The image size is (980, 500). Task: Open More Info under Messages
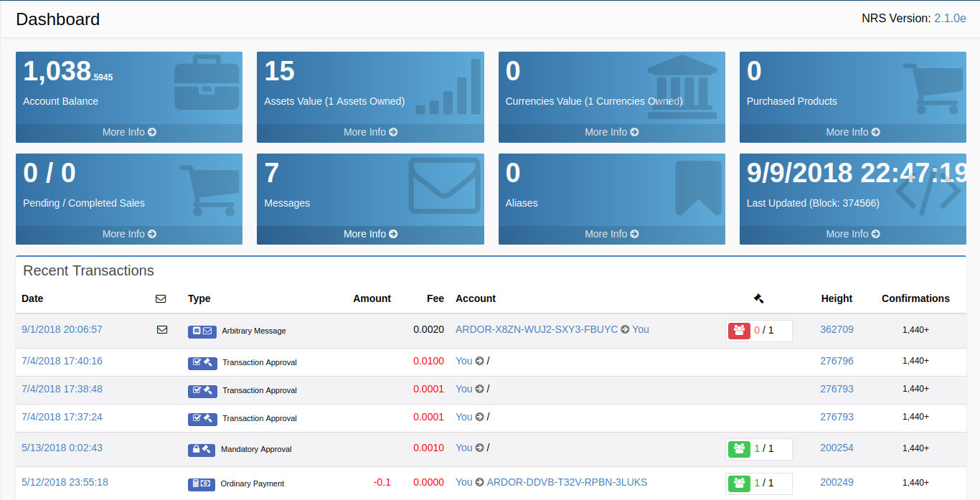370,234
